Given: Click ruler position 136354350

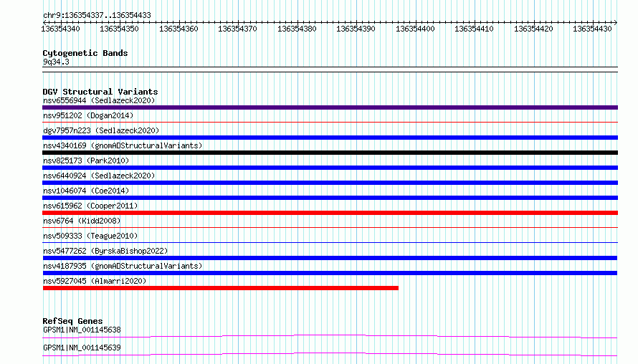Looking at the screenshot, I should click(x=119, y=29).
